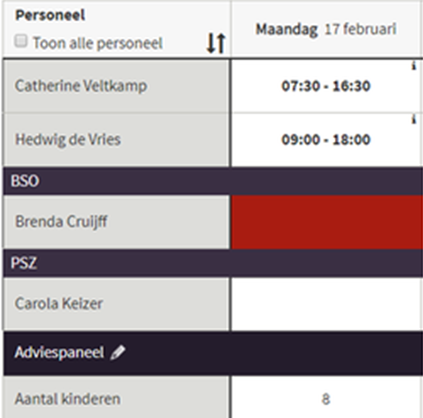Viewport: 423px width, 418px height.
Task: Open info icon in Hedwig de Vries' shift cell
Action: [414, 119]
